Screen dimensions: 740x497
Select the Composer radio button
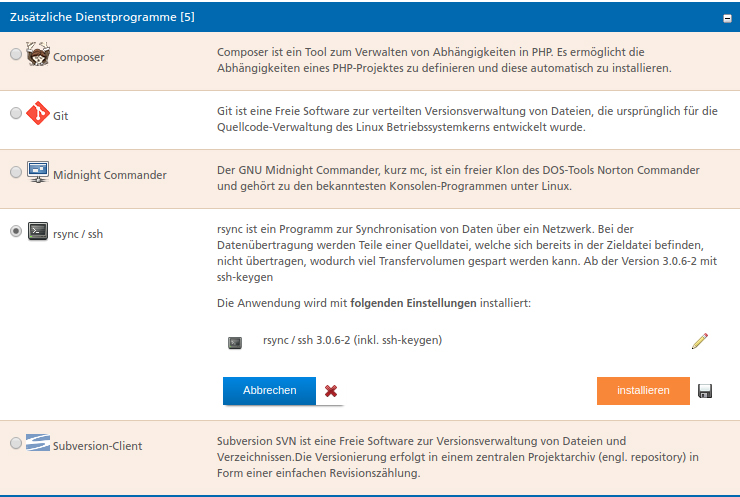click(x=16, y=54)
